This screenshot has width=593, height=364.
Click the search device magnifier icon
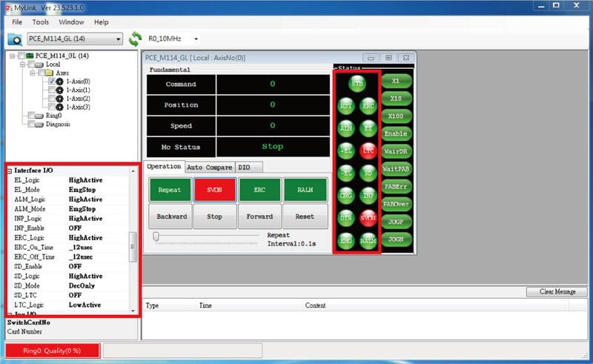(15, 39)
